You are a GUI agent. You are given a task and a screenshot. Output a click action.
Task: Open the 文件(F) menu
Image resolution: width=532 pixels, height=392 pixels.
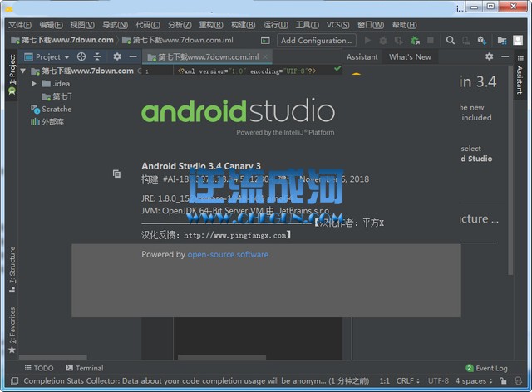(20, 25)
